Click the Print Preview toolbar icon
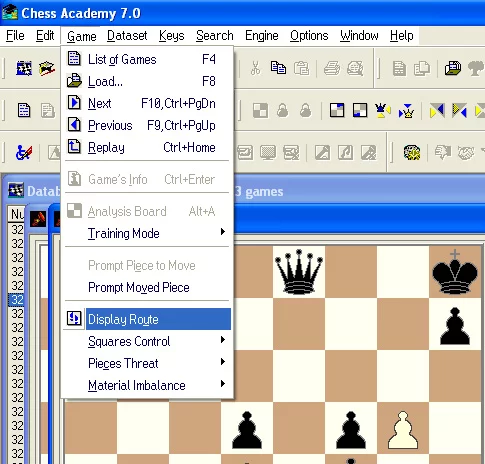 tap(355, 68)
